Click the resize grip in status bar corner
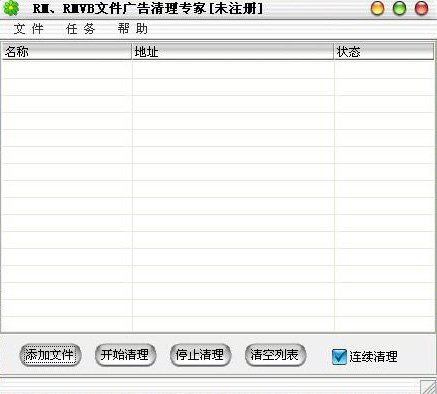 coord(428,387)
